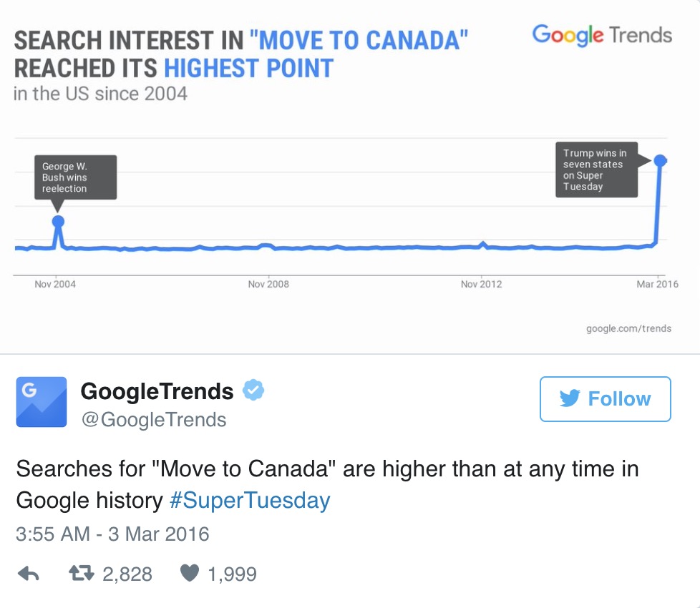Click the GoogleTrends display name
This screenshot has width=700, height=608.
pos(157,391)
